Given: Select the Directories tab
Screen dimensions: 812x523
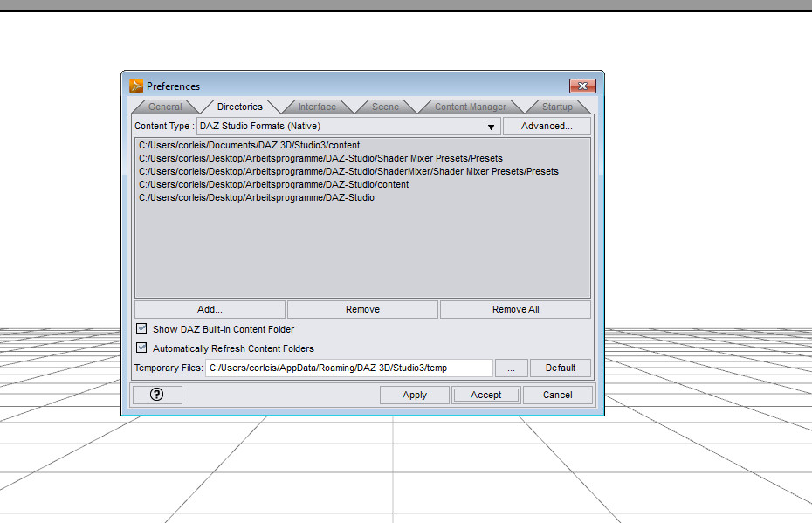Looking at the screenshot, I should 240,107.
